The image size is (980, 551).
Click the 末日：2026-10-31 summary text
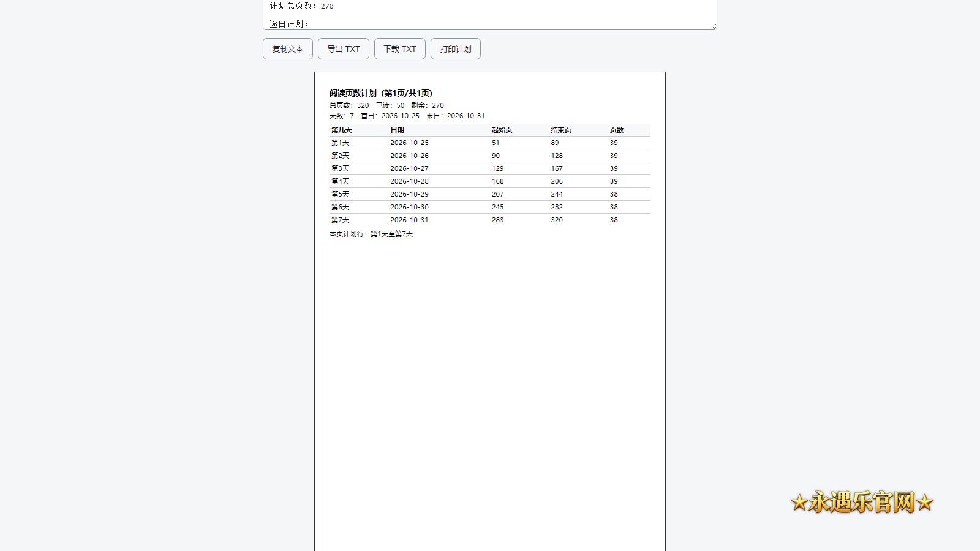click(x=456, y=116)
